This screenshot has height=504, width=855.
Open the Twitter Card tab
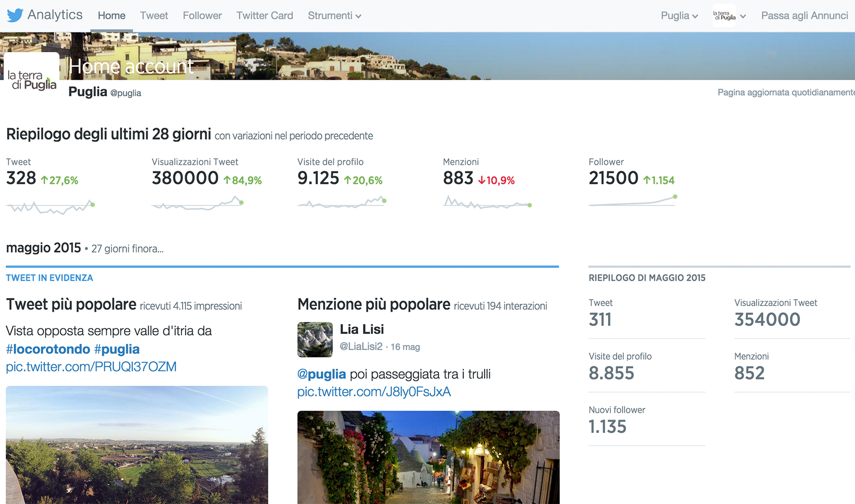(x=265, y=16)
